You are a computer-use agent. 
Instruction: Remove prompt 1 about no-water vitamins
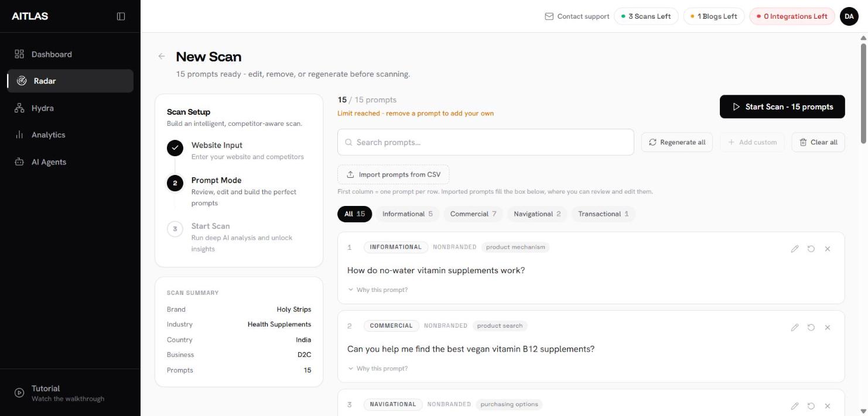[x=828, y=249]
